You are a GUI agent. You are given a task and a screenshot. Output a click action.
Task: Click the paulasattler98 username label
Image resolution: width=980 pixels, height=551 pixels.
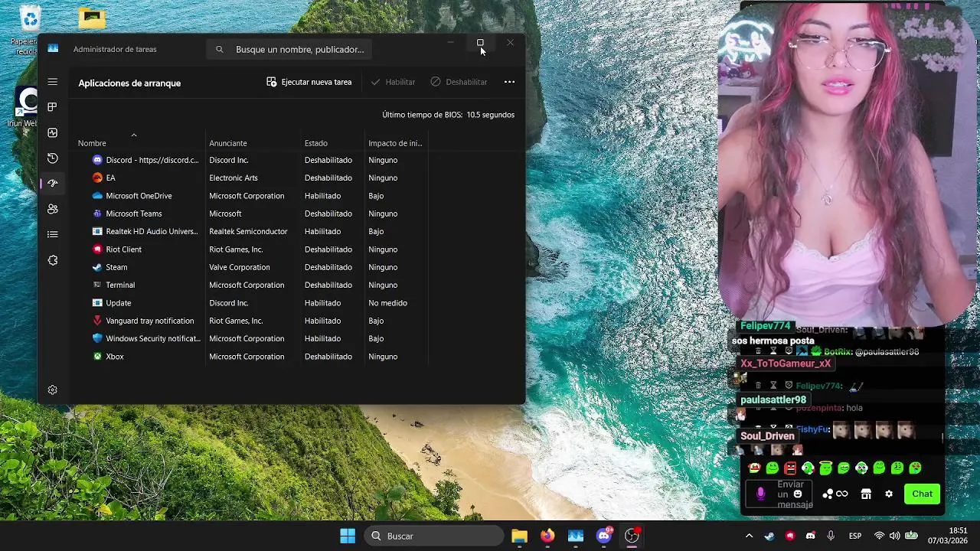(x=773, y=399)
